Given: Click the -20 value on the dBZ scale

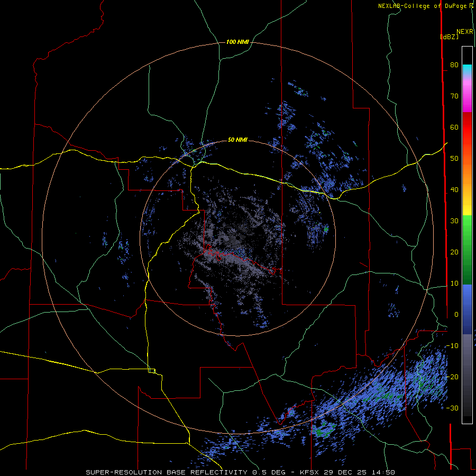Looking at the screenshot, I should pos(452,377).
